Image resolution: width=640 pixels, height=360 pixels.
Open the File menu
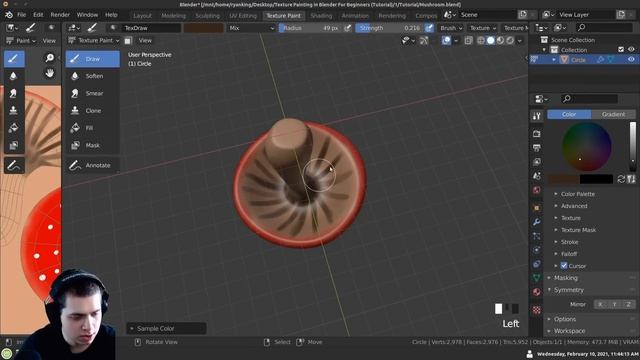point(22,15)
